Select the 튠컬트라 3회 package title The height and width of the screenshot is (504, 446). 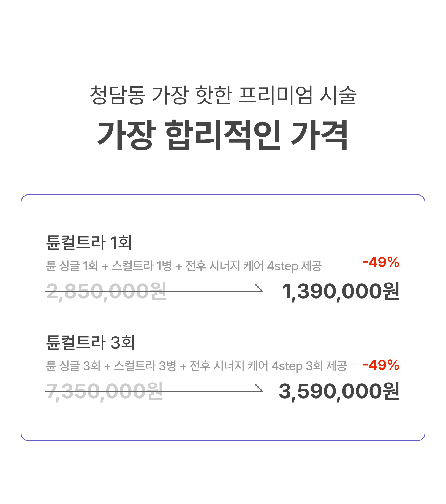click(90, 343)
